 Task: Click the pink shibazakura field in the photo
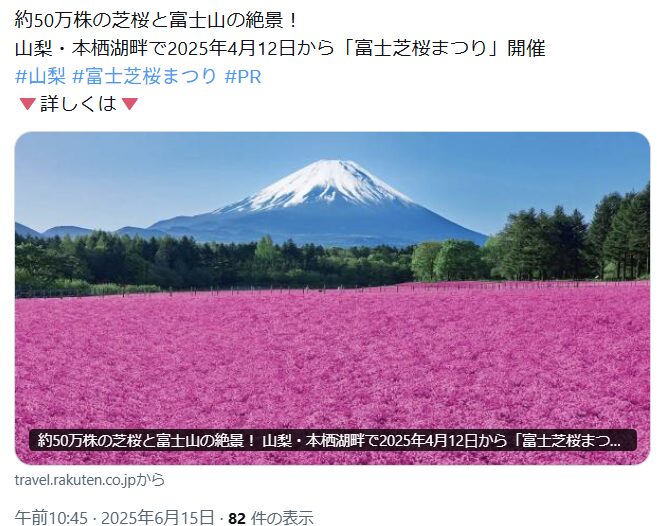tap(333, 362)
